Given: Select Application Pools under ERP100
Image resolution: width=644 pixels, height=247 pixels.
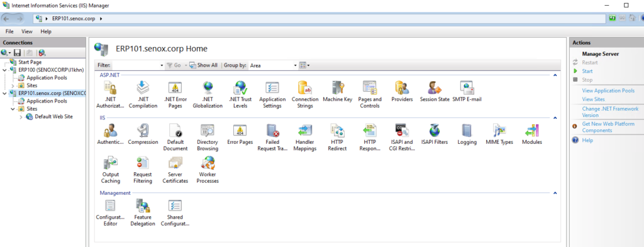Looking at the screenshot, I should (x=47, y=77).
